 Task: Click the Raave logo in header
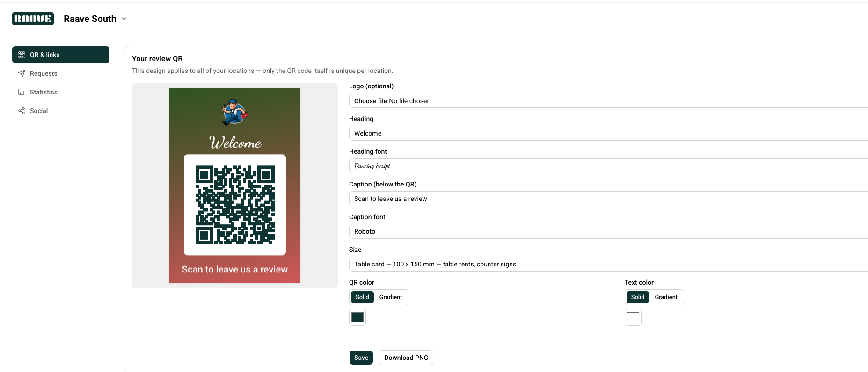[x=33, y=19]
